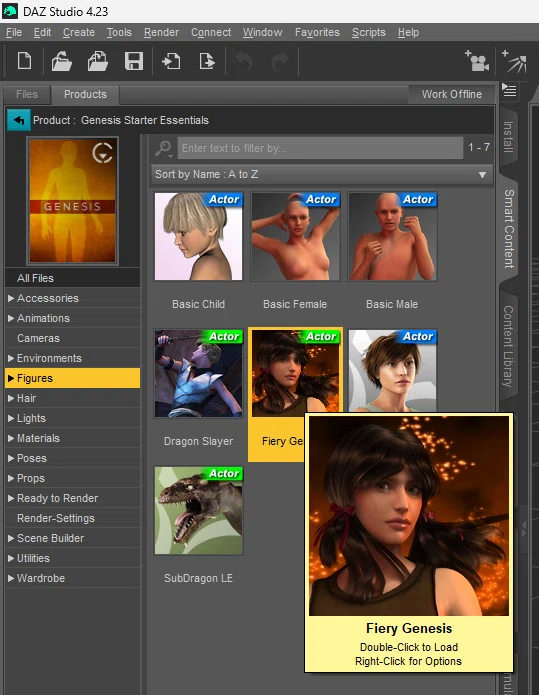Select the Basic Child actor thumbnail
The width and height of the screenshot is (539, 695).
pyautogui.click(x=199, y=236)
